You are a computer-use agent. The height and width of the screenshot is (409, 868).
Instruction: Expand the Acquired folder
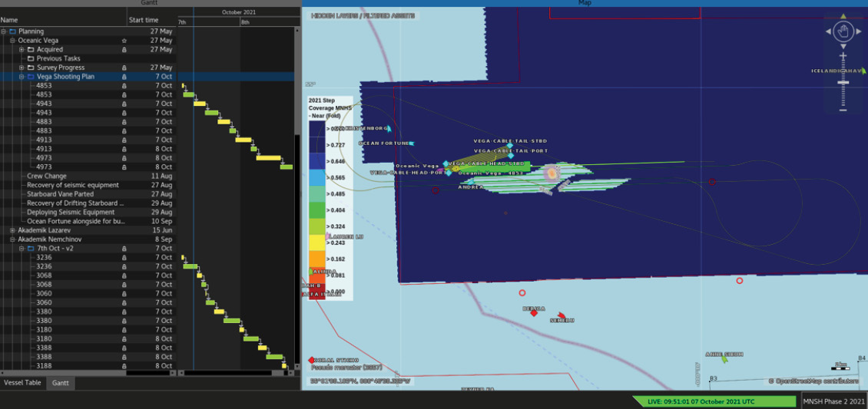[x=22, y=50]
